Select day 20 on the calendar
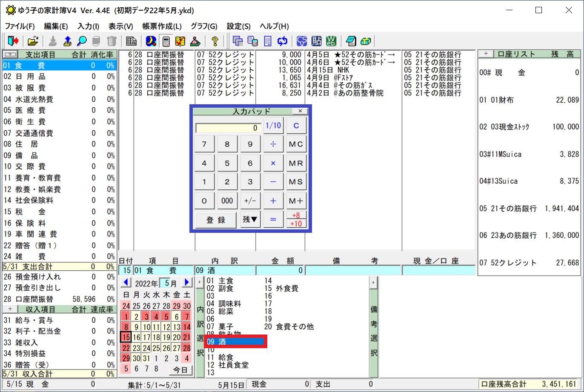The width and height of the screenshot is (584, 392). click(176, 338)
